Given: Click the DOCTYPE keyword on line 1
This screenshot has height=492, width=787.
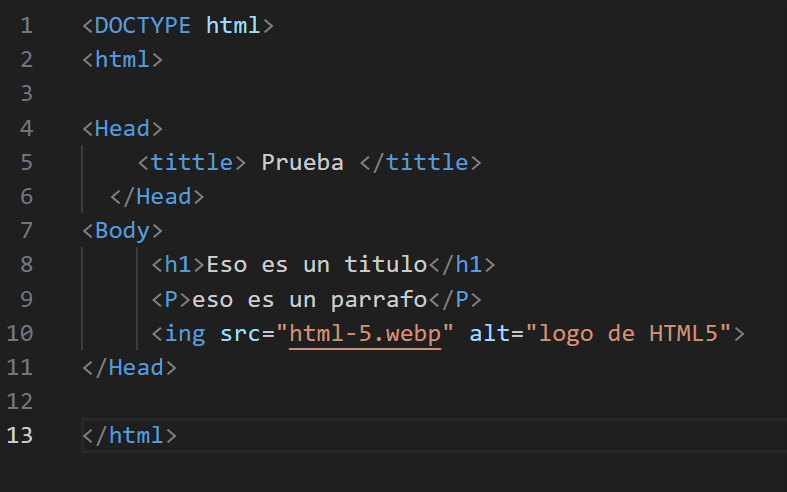Looking at the screenshot, I should click(x=142, y=26).
